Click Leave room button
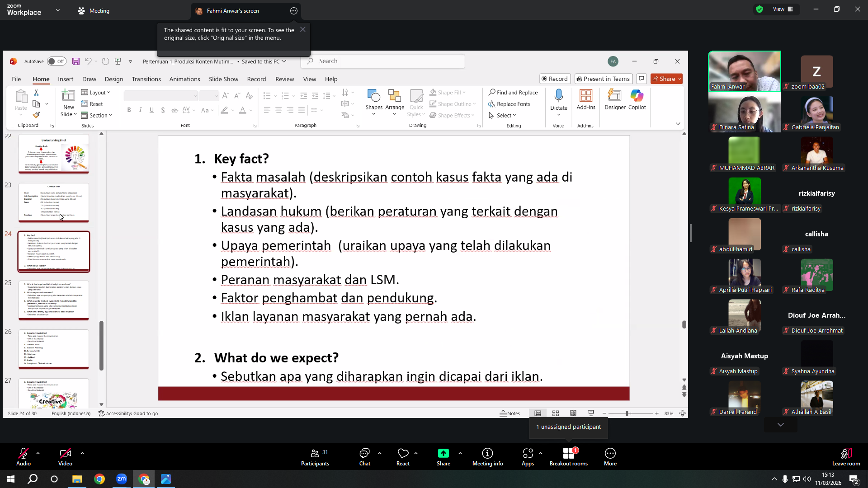 click(846, 456)
